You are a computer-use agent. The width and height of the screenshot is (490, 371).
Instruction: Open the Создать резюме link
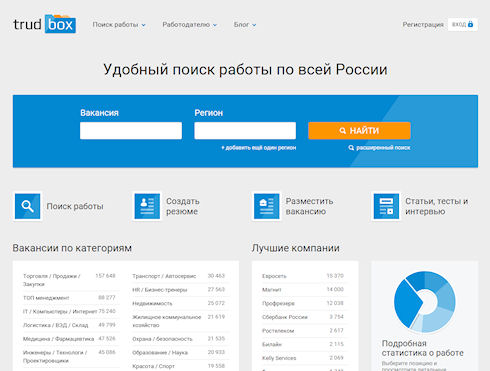[x=183, y=206]
